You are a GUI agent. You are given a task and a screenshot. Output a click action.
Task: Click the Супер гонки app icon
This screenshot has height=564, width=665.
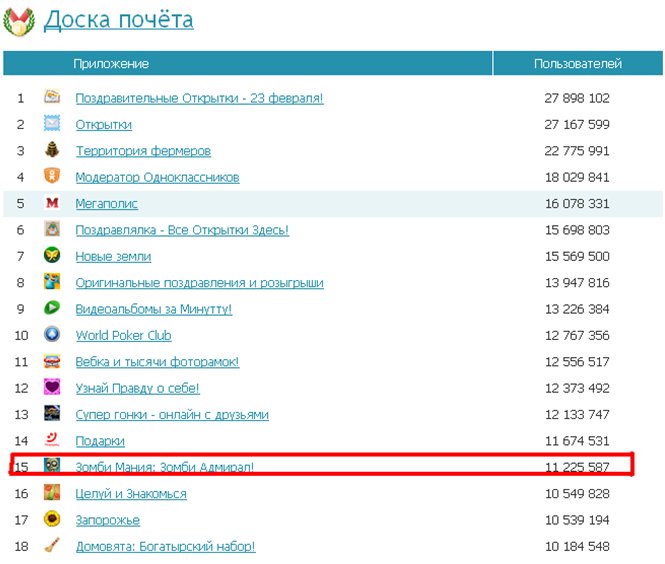52,413
